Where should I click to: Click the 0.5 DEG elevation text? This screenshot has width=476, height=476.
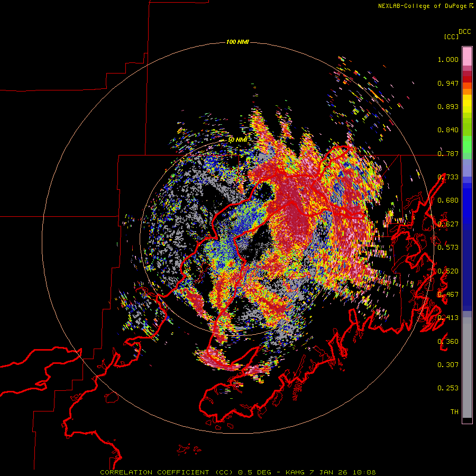coord(255,472)
